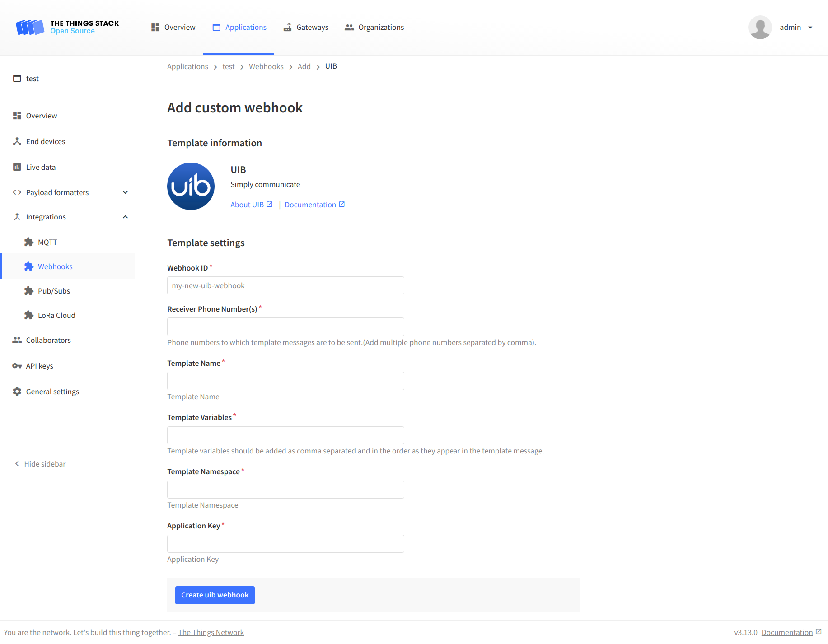Expand the Payload formatters section
828x644 pixels.
click(125, 192)
